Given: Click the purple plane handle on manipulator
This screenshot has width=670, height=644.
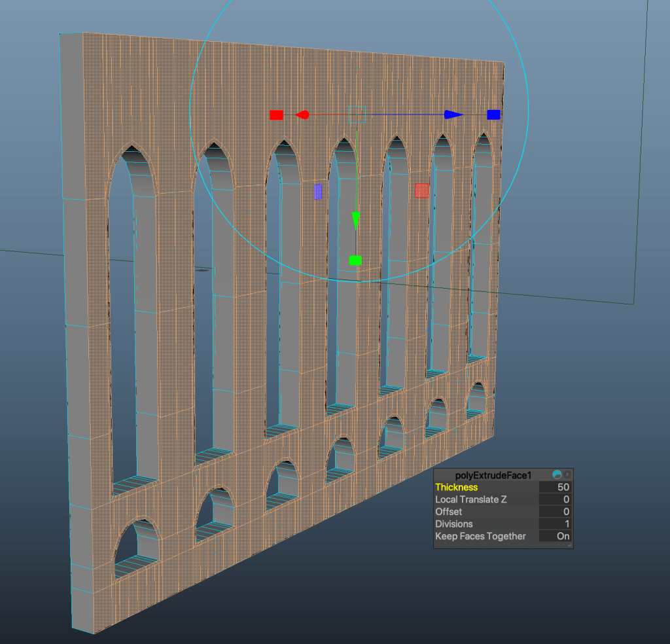Looking at the screenshot, I should tap(318, 191).
